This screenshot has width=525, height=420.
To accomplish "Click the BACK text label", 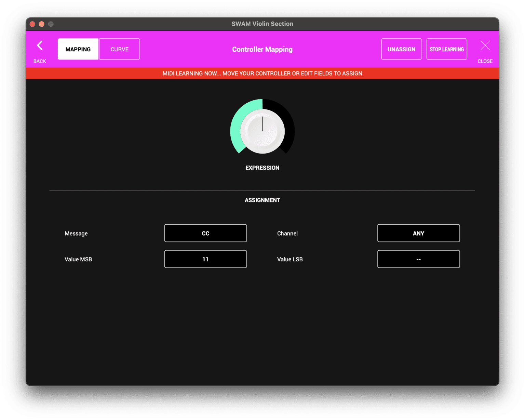I will (40, 61).
